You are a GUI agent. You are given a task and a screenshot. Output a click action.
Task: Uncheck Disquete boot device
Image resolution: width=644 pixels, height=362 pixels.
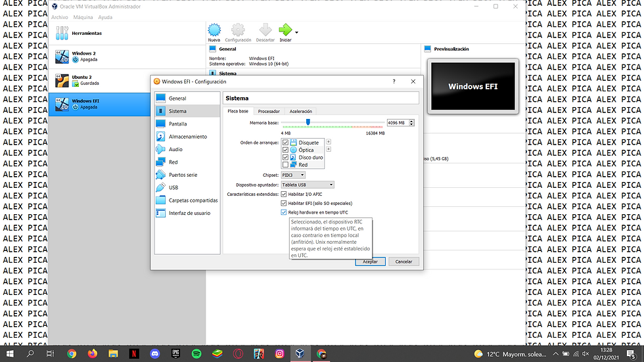pyautogui.click(x=285, y=143)
